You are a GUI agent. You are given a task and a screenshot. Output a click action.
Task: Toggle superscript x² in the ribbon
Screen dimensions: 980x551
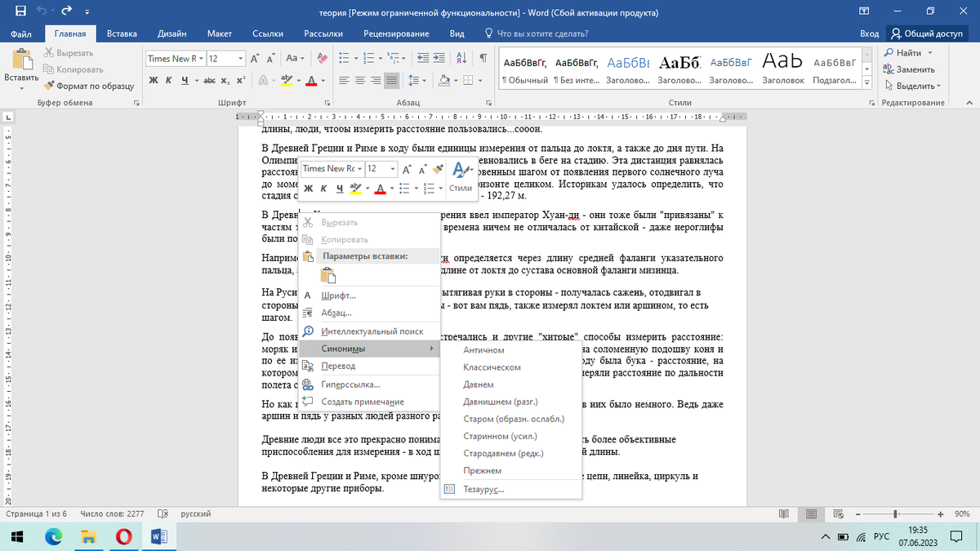coord(241,80)
